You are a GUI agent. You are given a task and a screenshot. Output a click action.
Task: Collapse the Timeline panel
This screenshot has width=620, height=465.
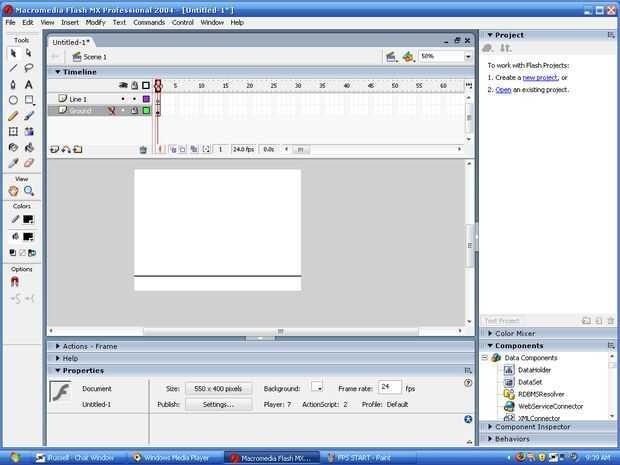pyautogui.click(x=58, y=72)
